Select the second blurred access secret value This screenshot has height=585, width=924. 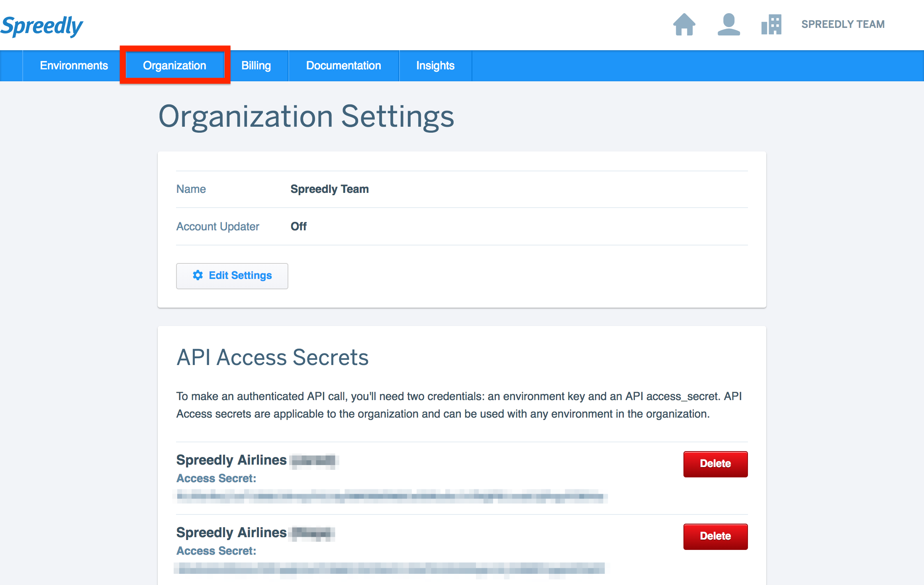click(x=390, y=568)
